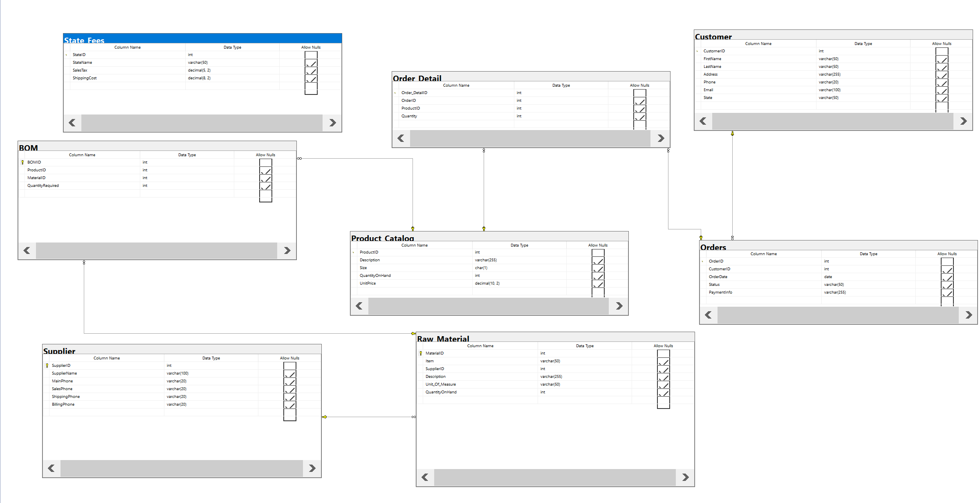This screenshot has height=503, width=980.
Task: Click the primary key icon beside MaterialID
Action: (x=421, y=353)
